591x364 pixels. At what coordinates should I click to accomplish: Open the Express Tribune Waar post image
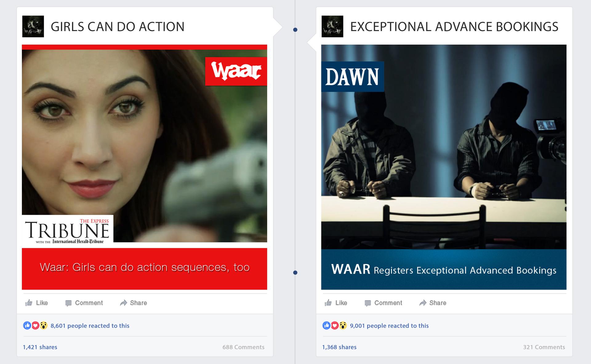click(144, 167)
